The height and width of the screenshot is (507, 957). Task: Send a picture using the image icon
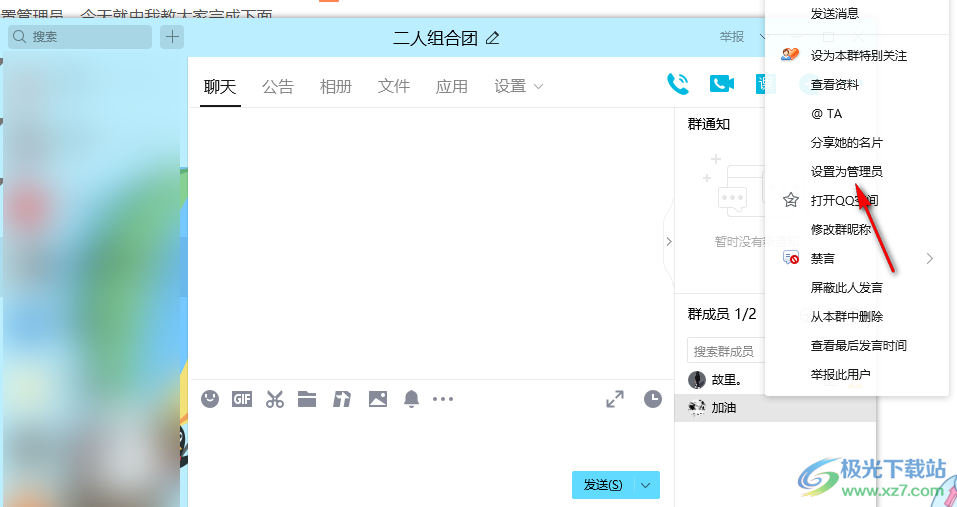tap(378, 399)
